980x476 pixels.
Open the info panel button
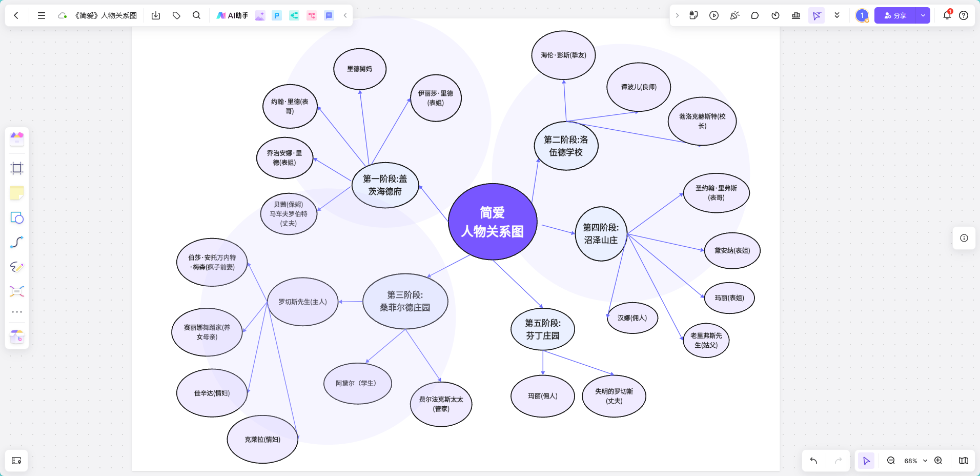click(x=964, y=238)
